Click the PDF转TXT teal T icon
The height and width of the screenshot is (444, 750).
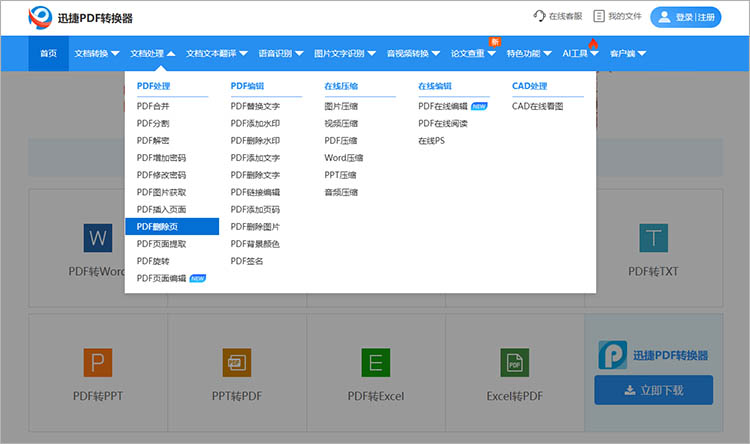[x=653, y=238]
